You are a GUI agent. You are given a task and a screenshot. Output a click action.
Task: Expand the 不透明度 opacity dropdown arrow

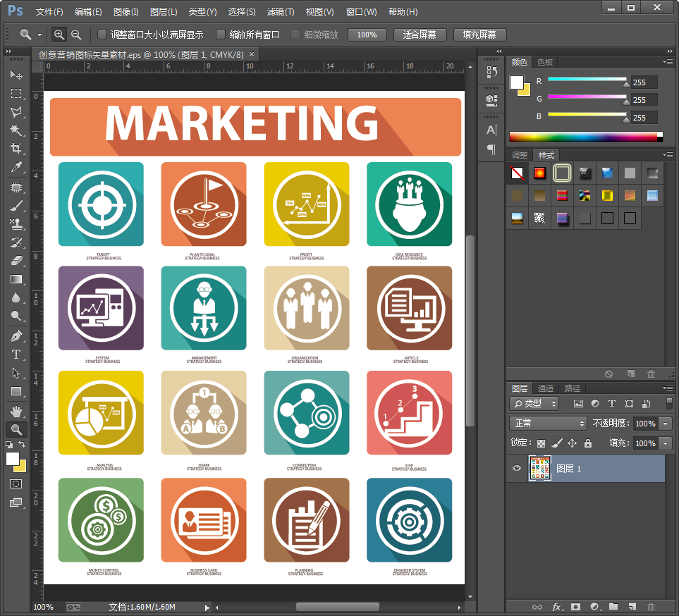666,424
